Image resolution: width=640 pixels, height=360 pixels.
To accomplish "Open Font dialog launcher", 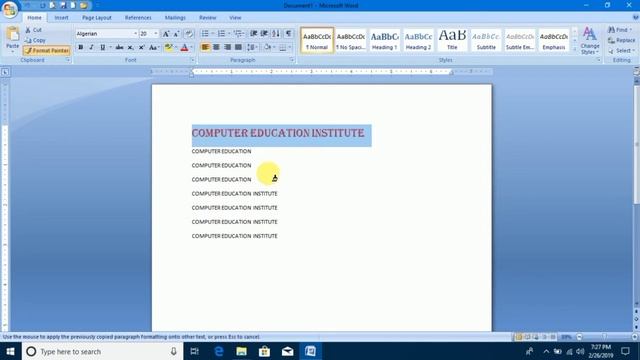I will coord(192,60).
